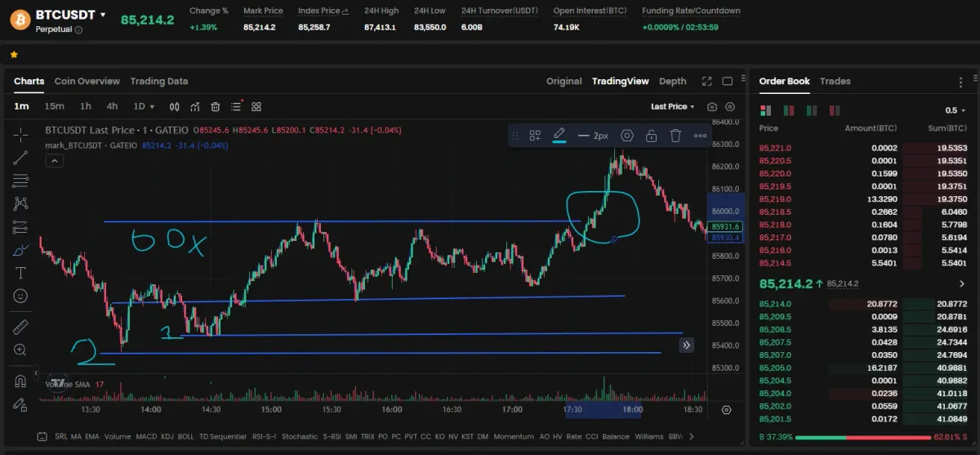Click trash icon beside the timeframes

click(x=216, y=106)
